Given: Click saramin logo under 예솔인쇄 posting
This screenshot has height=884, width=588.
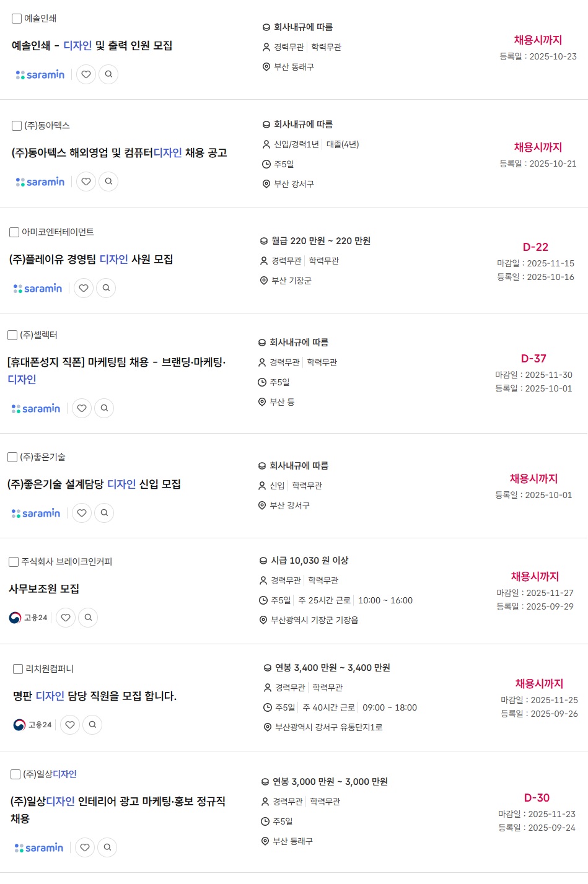Looking at the screenshot, I should [40, 74].
